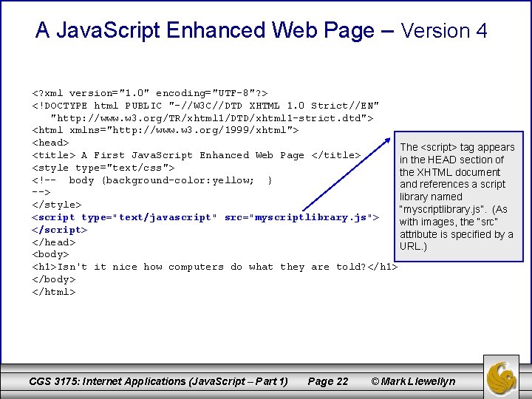Click the '<?xml version="1.0"' code line

150,93
